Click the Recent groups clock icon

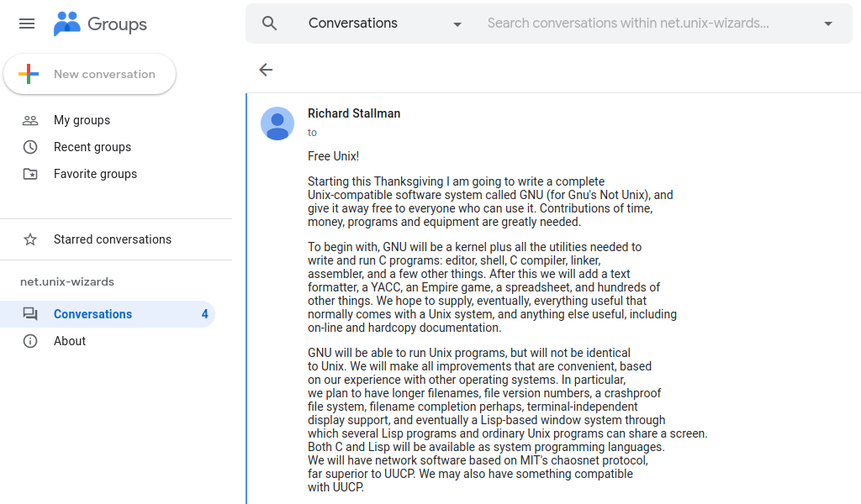(x=30, y=147)
